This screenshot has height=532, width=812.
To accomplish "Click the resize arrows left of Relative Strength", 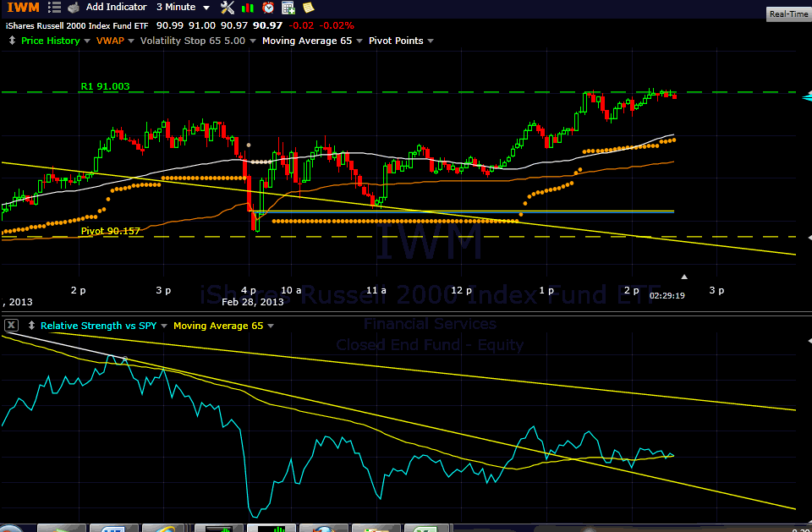I will (31, 326).
